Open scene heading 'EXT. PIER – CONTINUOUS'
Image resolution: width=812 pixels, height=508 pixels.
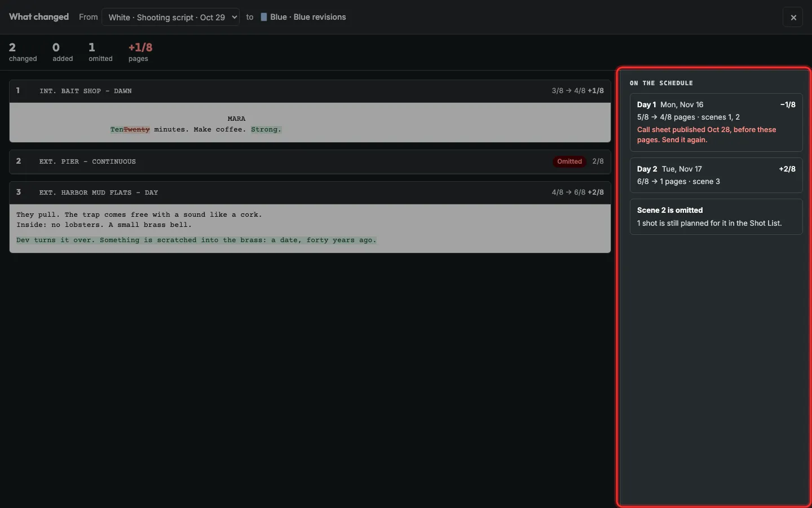[87, 161]
